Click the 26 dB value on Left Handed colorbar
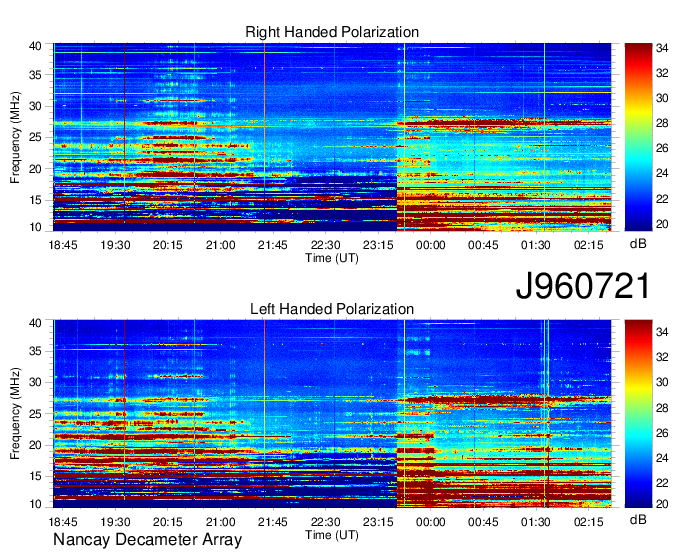The image size is (680, 552). coord(662,433)
